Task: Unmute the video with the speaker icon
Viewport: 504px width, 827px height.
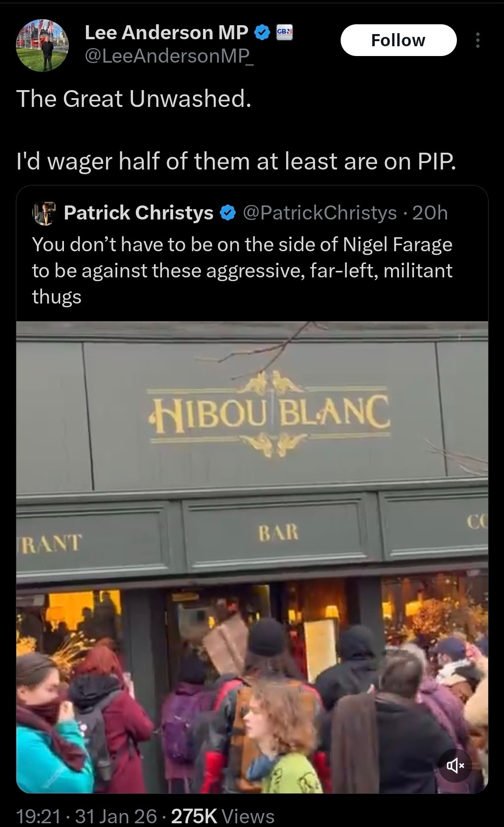Action: click(455, 765)
